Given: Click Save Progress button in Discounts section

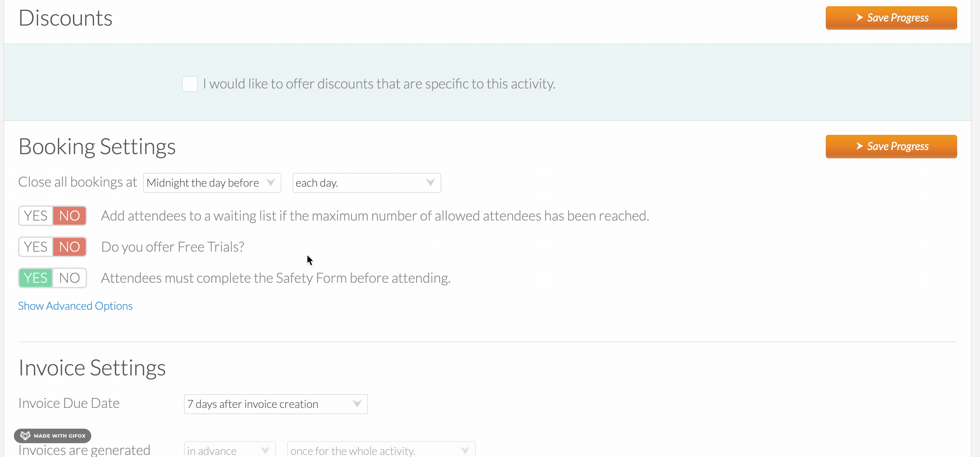Looking at the screenshot, I should 891,18.
